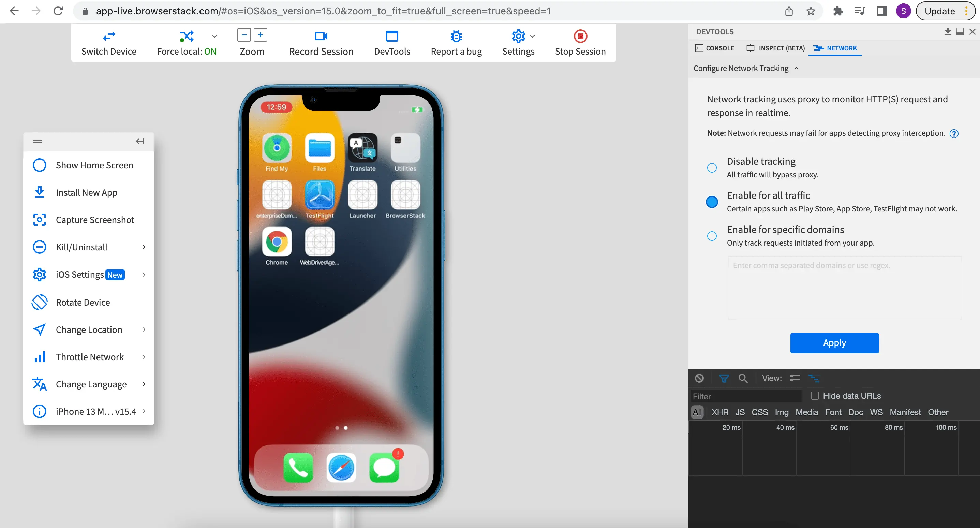The height and width of the screenshot is (528, 980).
Task: Open TestFlight app on the phone
Action: (x=319, y=195)
